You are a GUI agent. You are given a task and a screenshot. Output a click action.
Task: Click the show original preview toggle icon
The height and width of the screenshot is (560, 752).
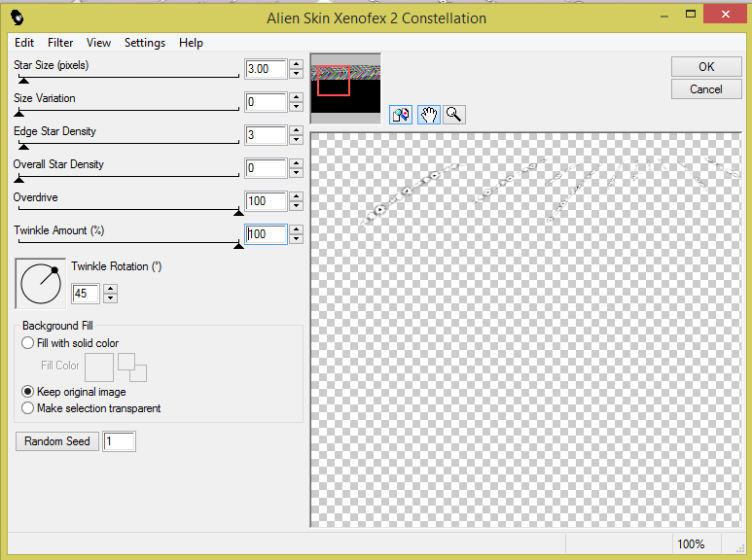[x=401, y=115]
